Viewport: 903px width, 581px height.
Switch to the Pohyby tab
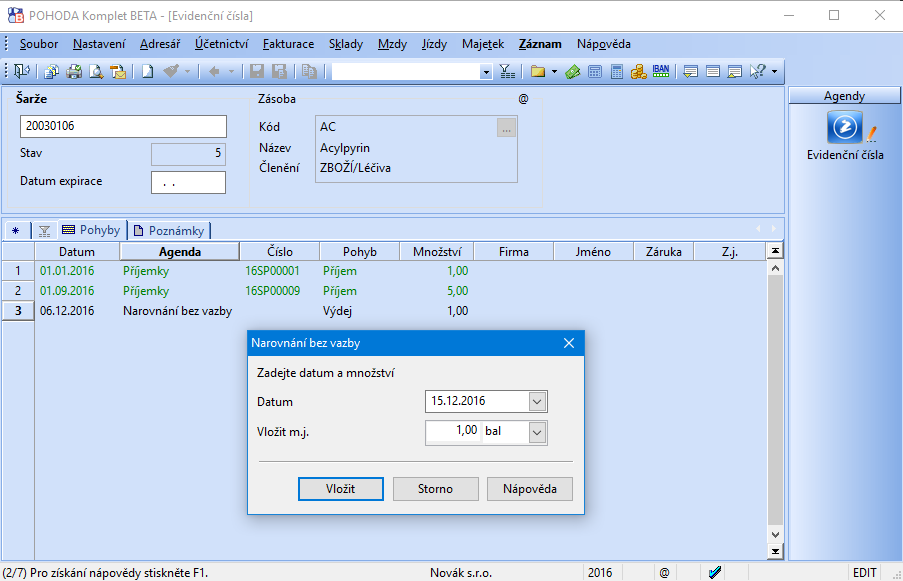91,230
